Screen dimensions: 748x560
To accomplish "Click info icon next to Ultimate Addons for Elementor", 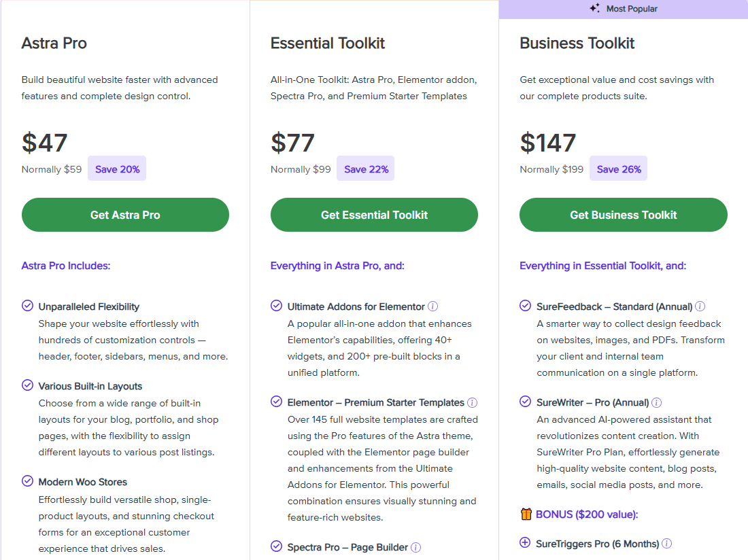I will pyautogui.click(x=432, y=307).
